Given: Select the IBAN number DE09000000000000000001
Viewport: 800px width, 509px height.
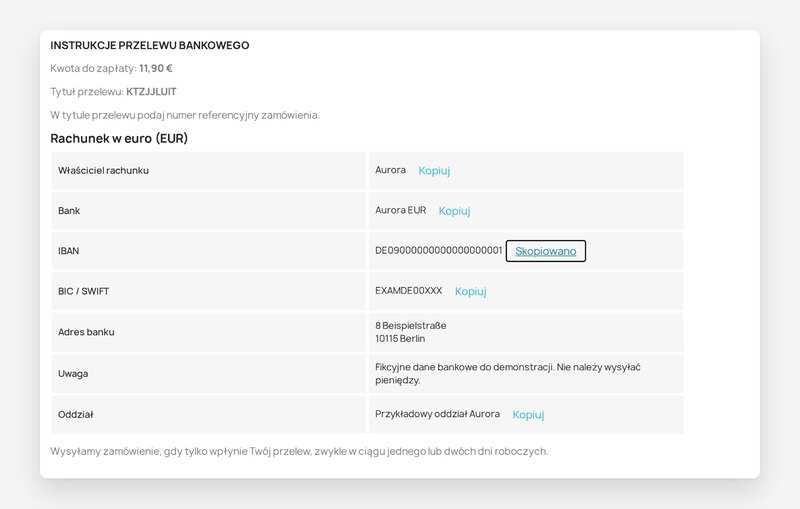Looking at the screenshot, I should (x=438, y=250).
